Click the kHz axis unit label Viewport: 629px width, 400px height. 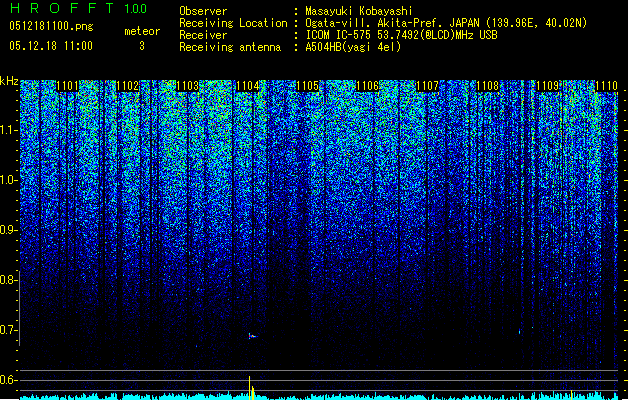[x=9, y=81]
